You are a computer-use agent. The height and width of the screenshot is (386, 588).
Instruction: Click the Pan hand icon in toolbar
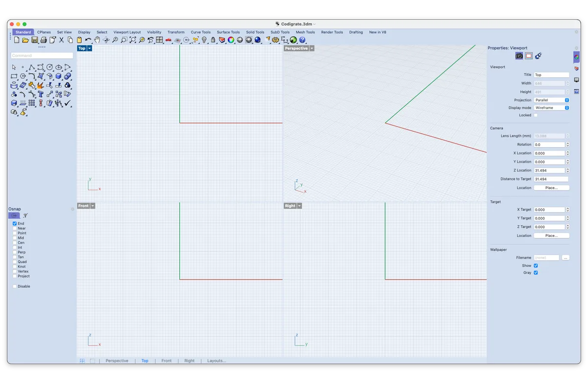pyautogui.click(x=97, y=40)
